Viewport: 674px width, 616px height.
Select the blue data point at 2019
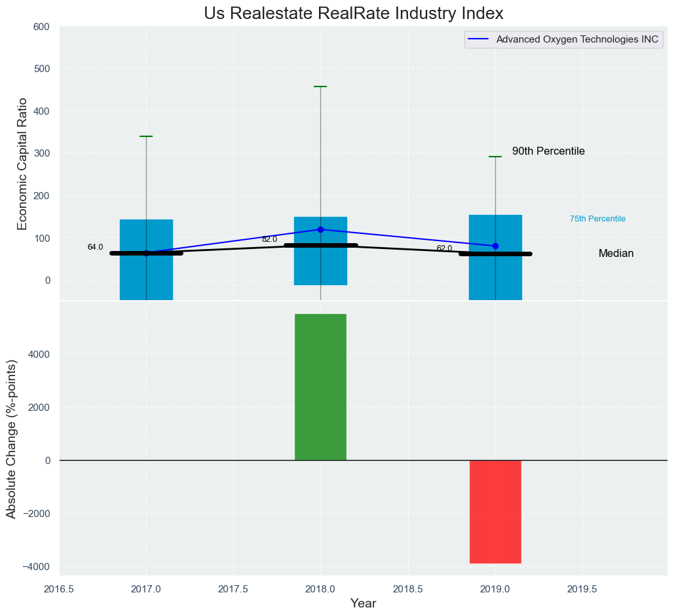tap(495, 246)
